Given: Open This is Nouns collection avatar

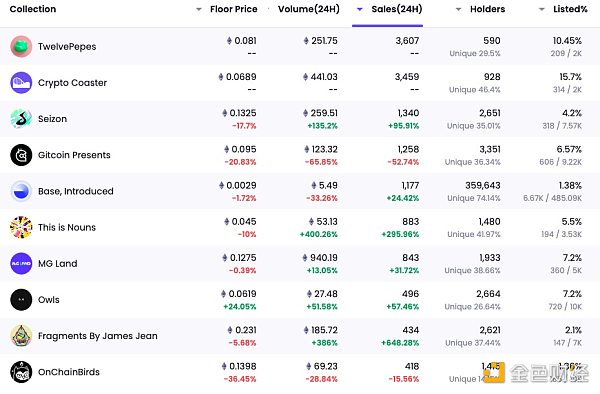Looking at the screenshot, I should point(21,227).
